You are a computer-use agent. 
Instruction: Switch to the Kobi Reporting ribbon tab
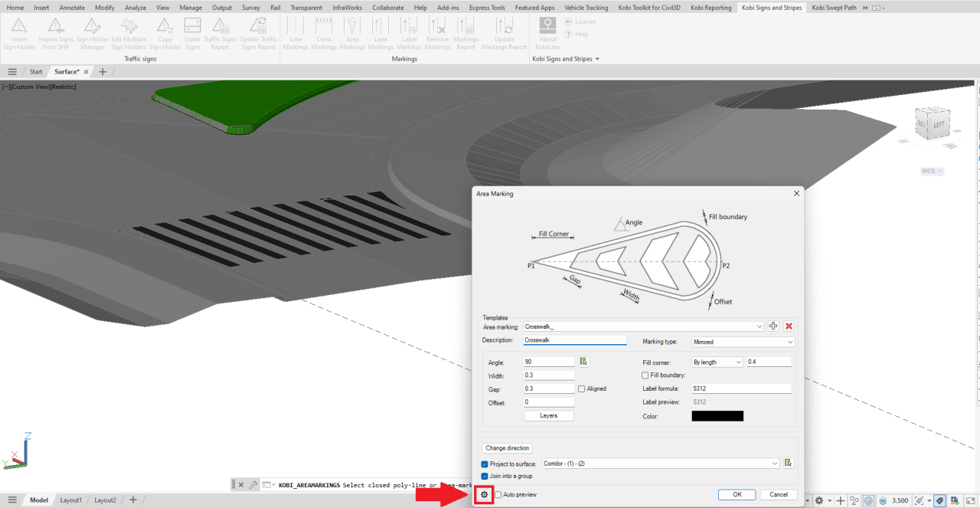click(x=710, y=8)
